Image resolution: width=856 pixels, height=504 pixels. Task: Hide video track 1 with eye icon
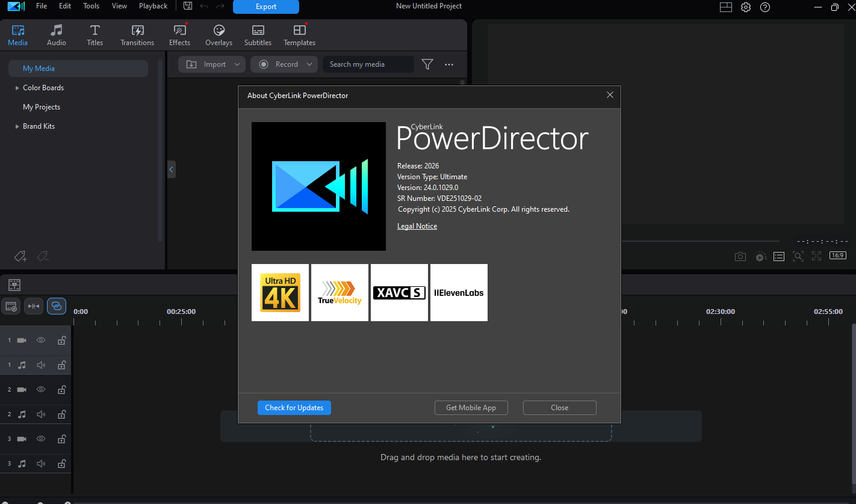click(x=41, y=340)
